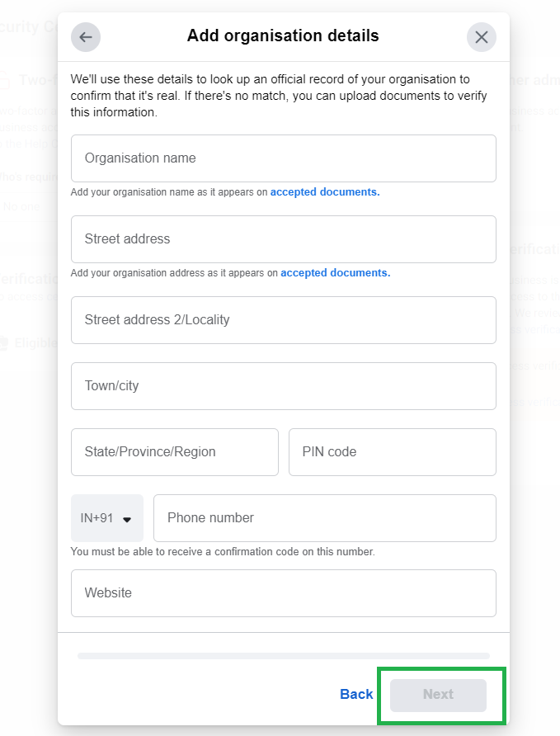Click the Back text button
560x736 pixels.
click(x=356, y=695)
